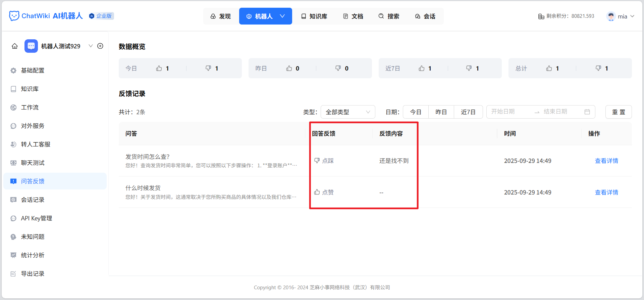
Task: Open 对外服务 sidebar item
Action: click(x=55, y=126)
